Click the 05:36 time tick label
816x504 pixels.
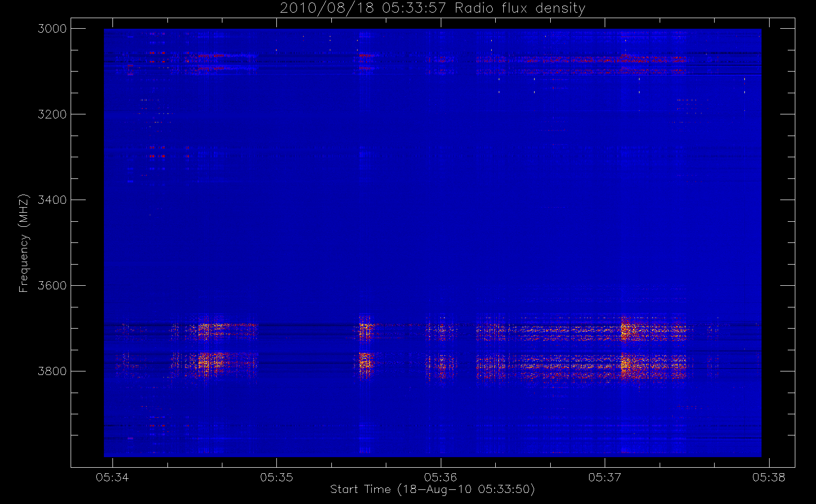click(x=441, y=477)
